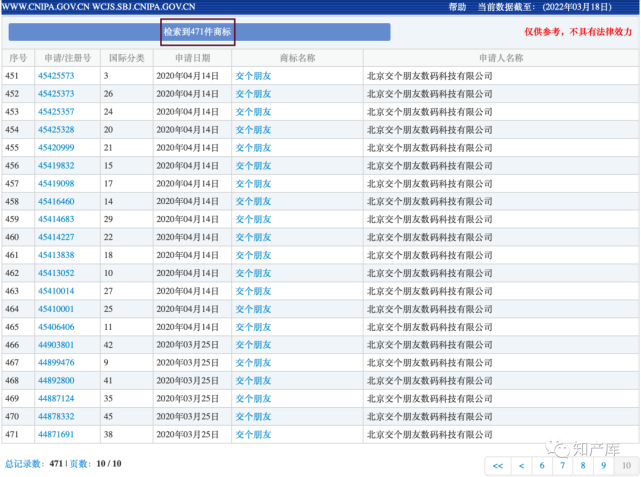Click applicant name in row 462
641x477 pixels.
430,273
